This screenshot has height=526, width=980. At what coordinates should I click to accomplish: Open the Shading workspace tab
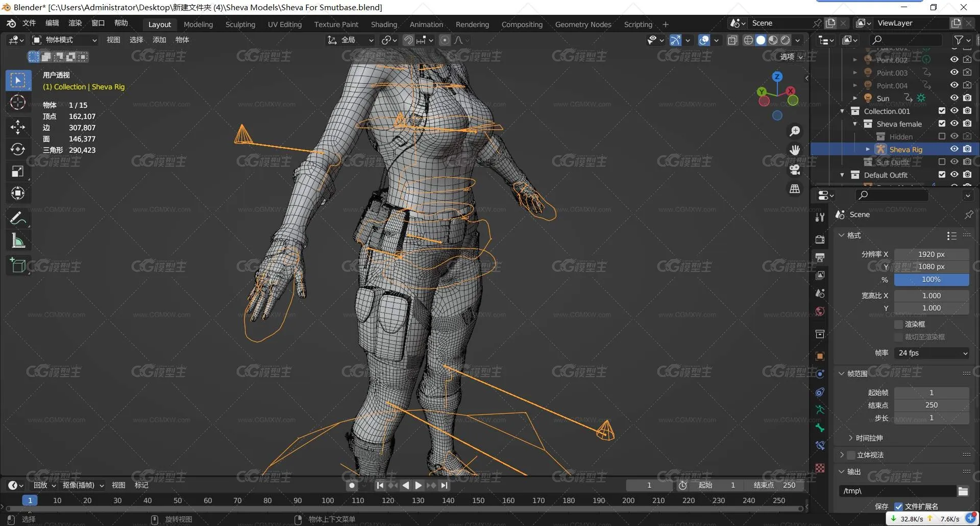[x=384, y=25]
